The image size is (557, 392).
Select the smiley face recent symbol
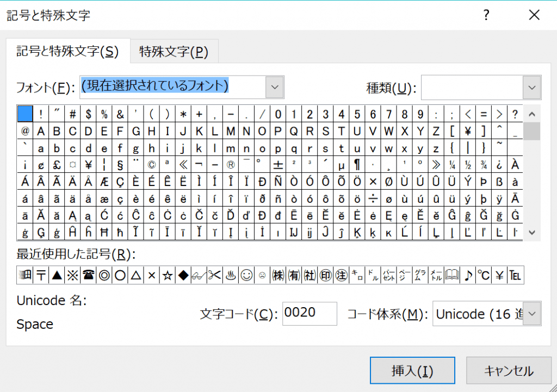click(x=246, y=276)
